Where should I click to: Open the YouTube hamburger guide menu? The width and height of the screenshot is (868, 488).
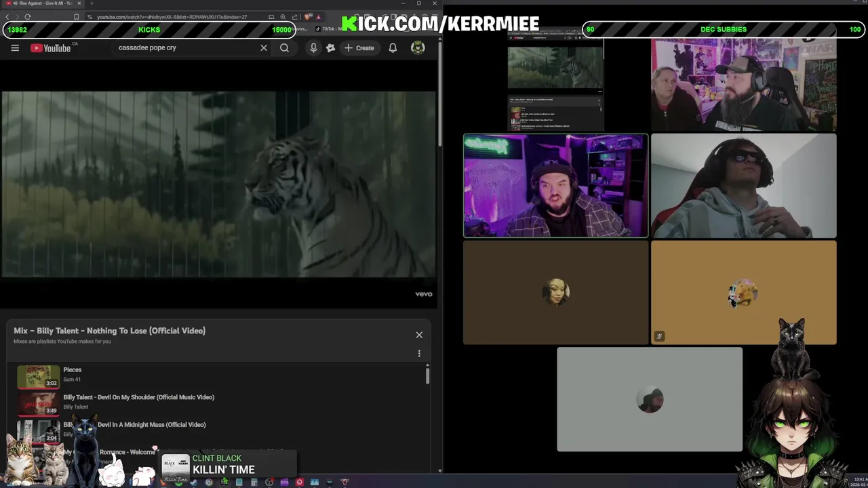[15, 48]
